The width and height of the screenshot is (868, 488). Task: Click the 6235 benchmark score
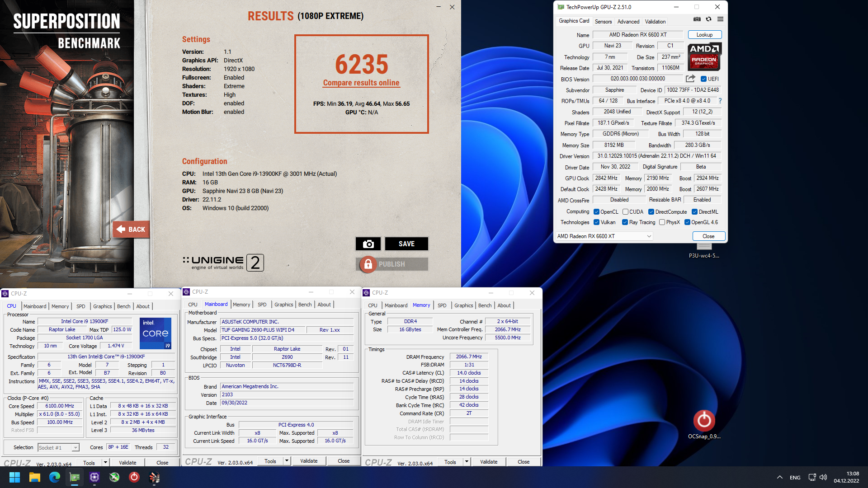(362, 64)
